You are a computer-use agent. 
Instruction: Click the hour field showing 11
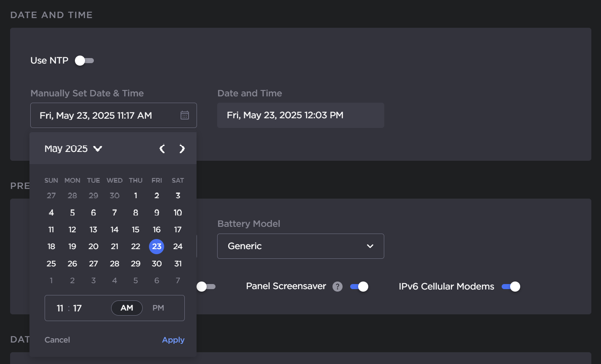coord(60,308)
